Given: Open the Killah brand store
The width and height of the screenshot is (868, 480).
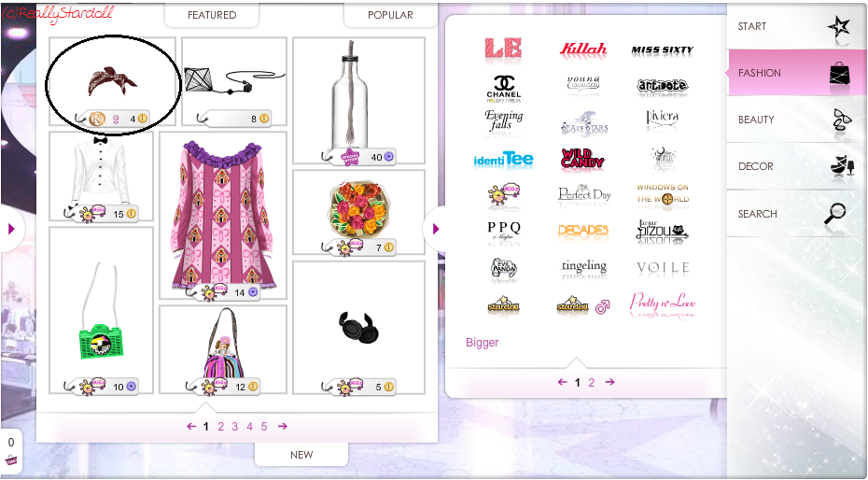Looking at the screenshot, I should [x=583, y=49].
